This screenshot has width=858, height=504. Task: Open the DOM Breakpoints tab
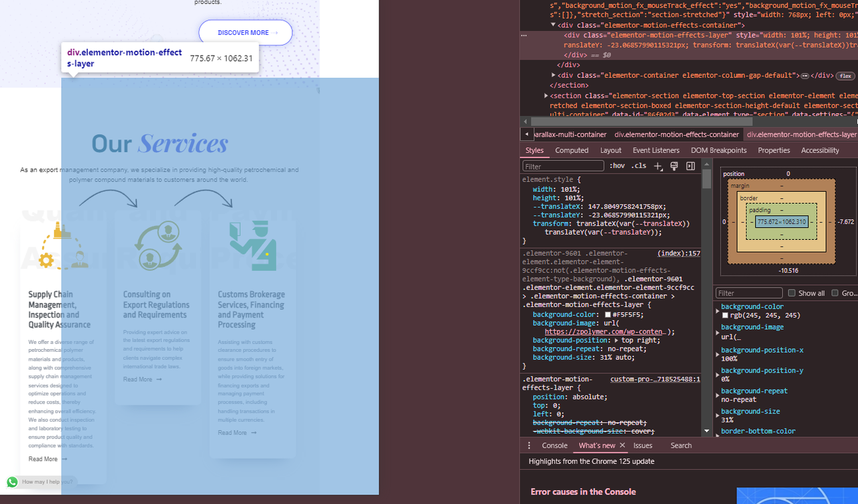coord(719,150)
